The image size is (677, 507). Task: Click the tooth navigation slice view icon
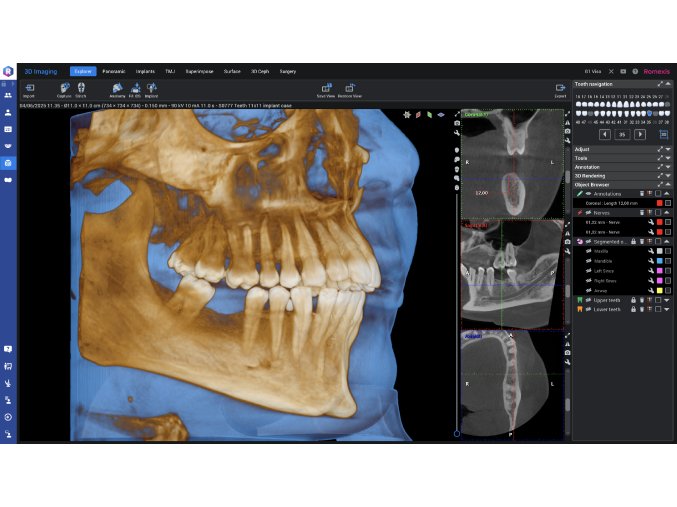point(664,135)
